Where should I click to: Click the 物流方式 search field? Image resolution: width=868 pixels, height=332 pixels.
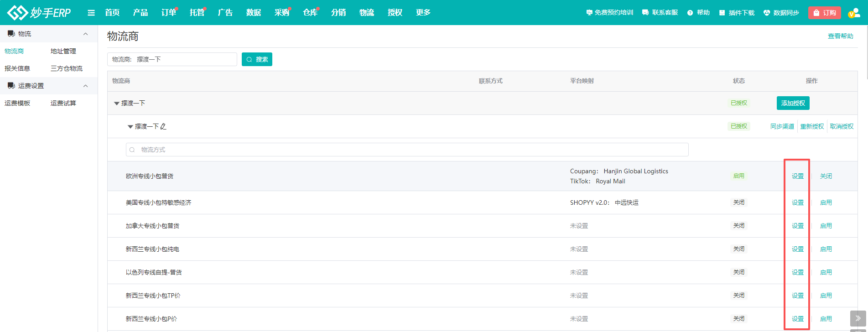407,150
